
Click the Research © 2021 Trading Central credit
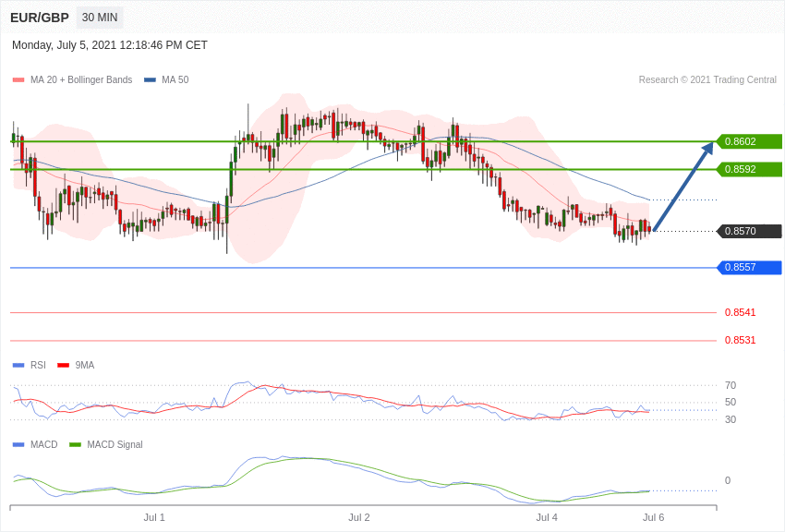[x=707, y=79]
